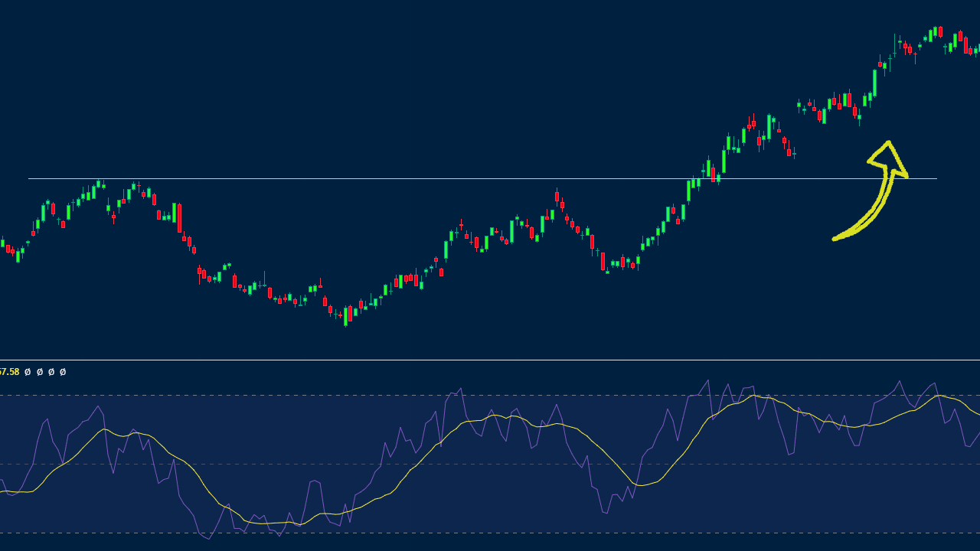
Task: Toggle the indicator value label 57.58
Action: (8, 373)
